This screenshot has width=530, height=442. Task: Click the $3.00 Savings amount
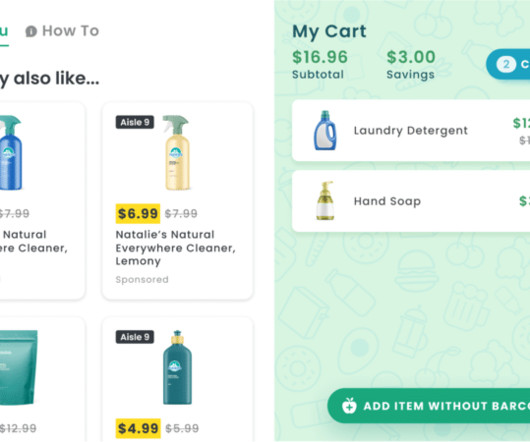pos(411,57)
